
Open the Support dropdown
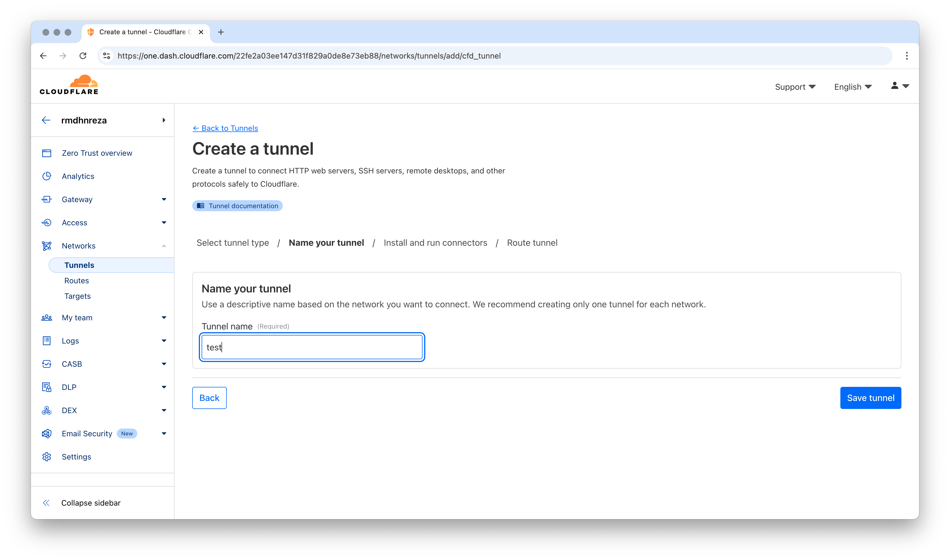click(795, 87)
